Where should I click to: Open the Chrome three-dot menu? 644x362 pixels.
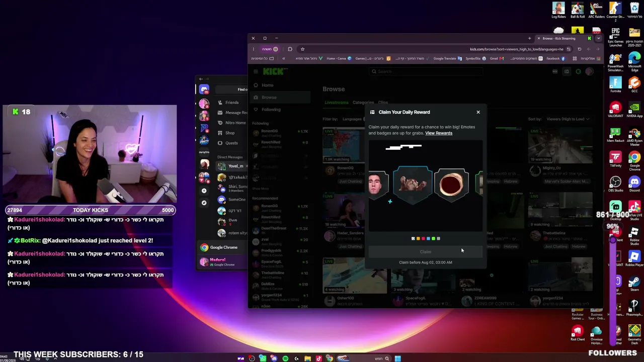pyautogui.click(x=253, y=49)
